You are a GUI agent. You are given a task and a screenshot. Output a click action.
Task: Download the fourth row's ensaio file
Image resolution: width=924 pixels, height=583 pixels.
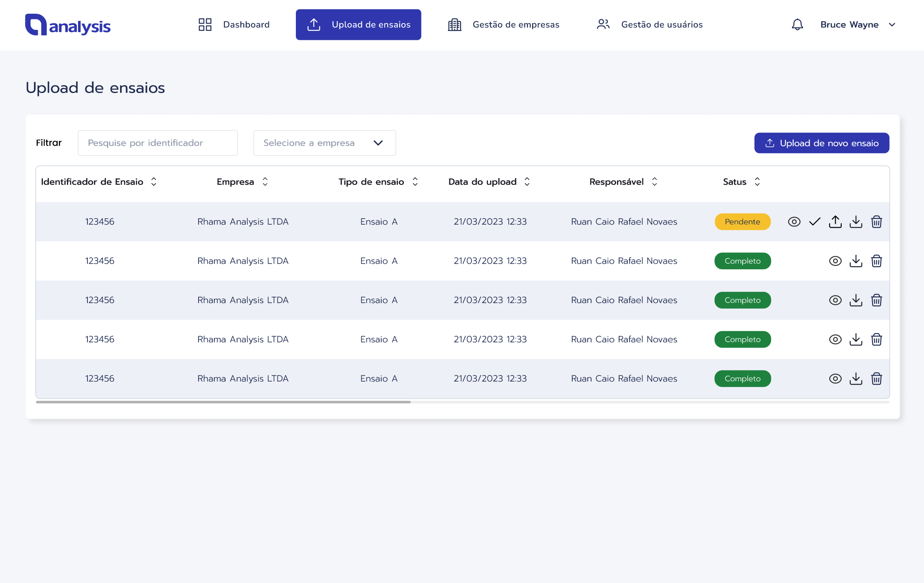coord(856,339)
